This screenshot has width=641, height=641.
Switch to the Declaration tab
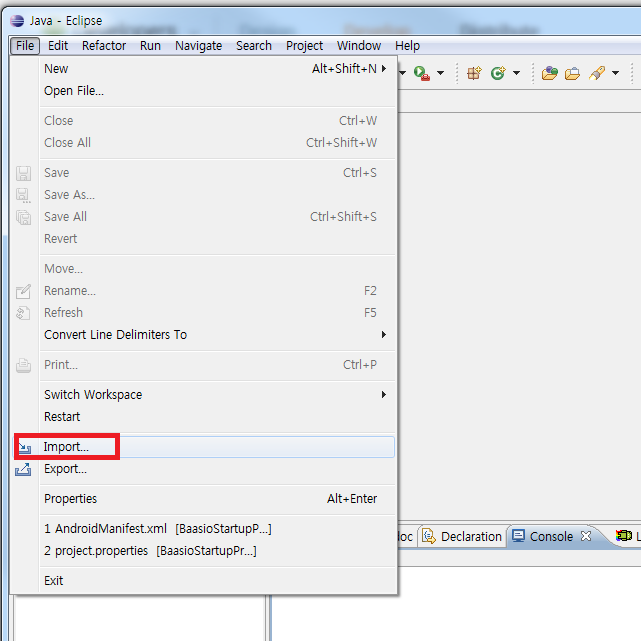coord(462,536)
